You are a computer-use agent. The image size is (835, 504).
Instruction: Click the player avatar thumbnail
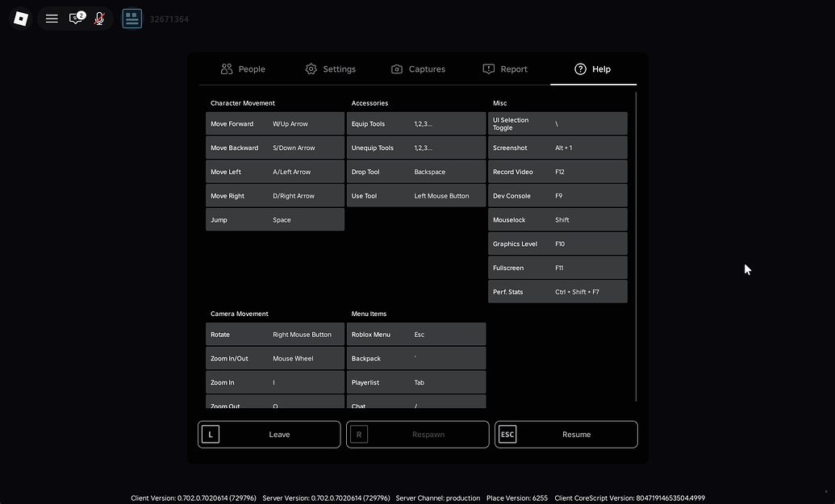pos(132,19)
